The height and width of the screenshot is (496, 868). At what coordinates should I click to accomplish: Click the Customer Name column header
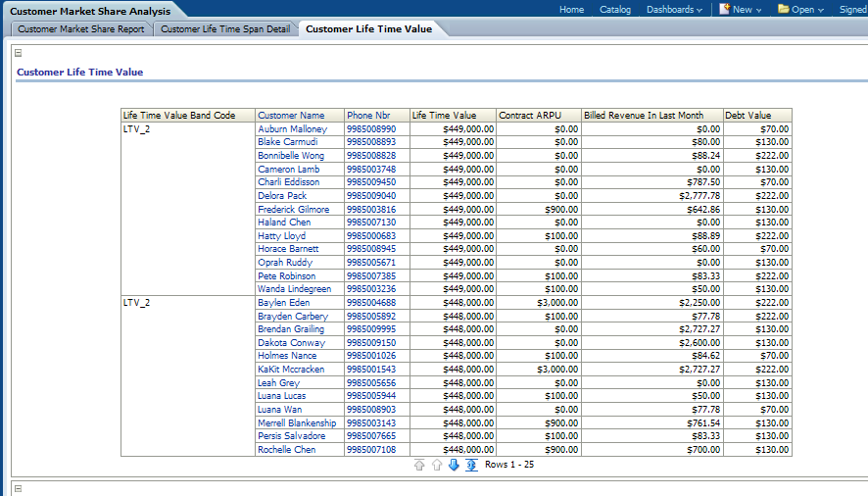pos(291,116)
